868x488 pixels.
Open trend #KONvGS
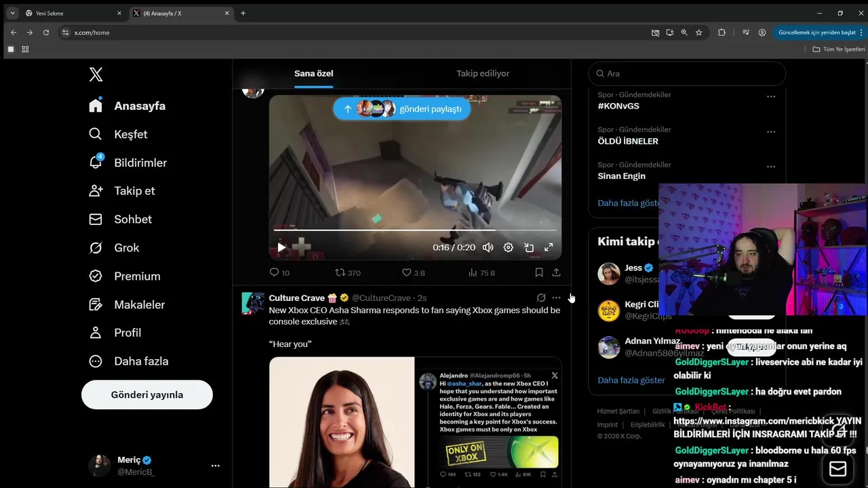(618, 106)
